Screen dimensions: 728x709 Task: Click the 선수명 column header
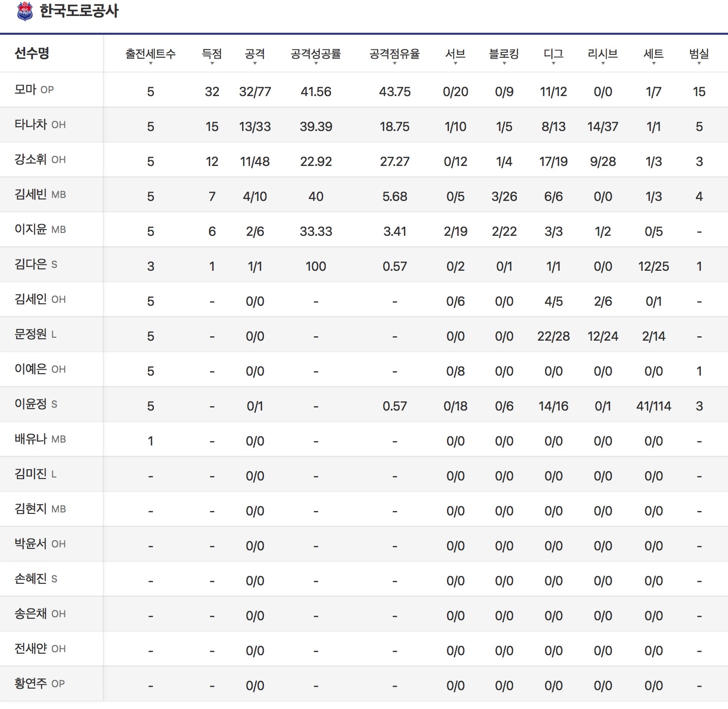coord(32,53)
